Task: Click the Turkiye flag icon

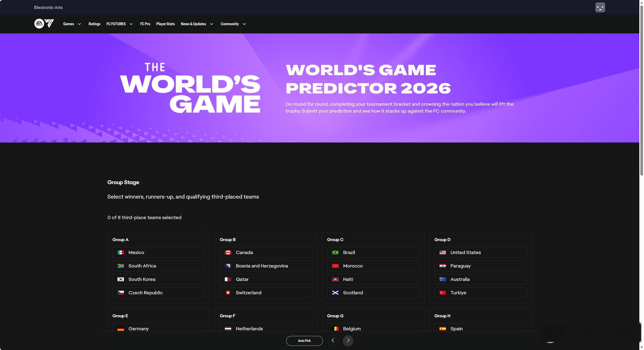Action: pos(443,293)
